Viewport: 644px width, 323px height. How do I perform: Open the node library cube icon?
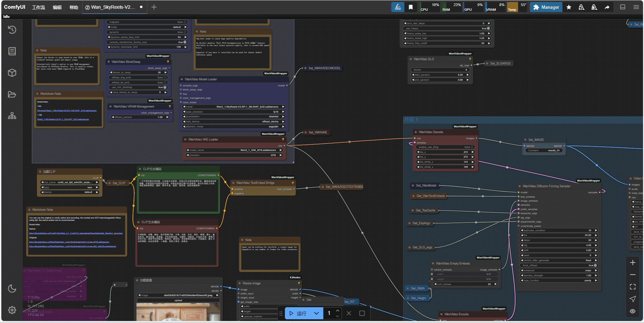click(12, 73)
